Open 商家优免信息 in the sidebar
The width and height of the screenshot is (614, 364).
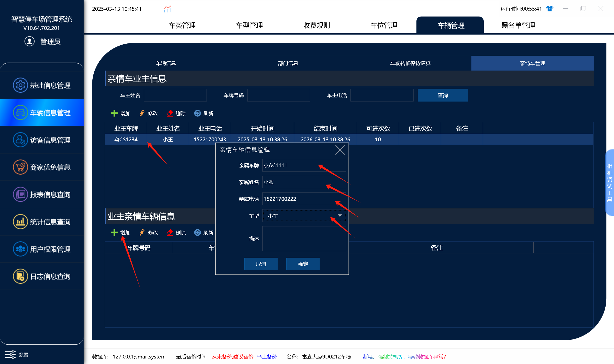tap(42, 167)
